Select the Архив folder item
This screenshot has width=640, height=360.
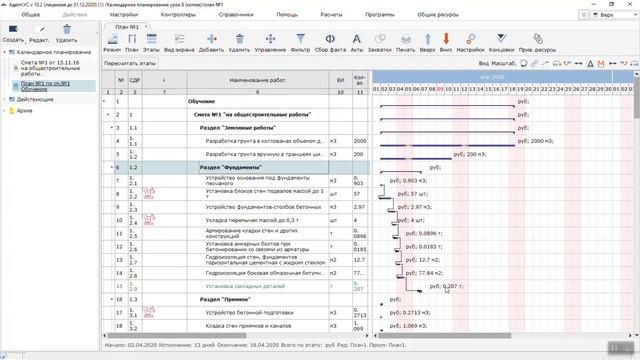point(24,110)
